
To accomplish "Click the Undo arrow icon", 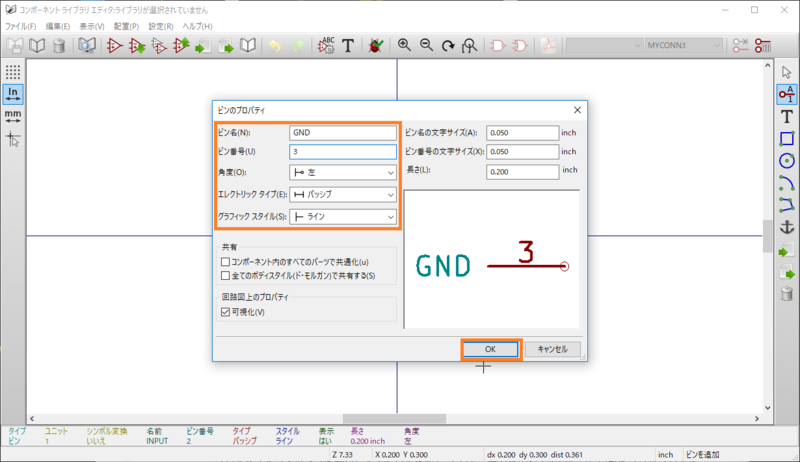I will pyautogui.click(x=275, y=45).
